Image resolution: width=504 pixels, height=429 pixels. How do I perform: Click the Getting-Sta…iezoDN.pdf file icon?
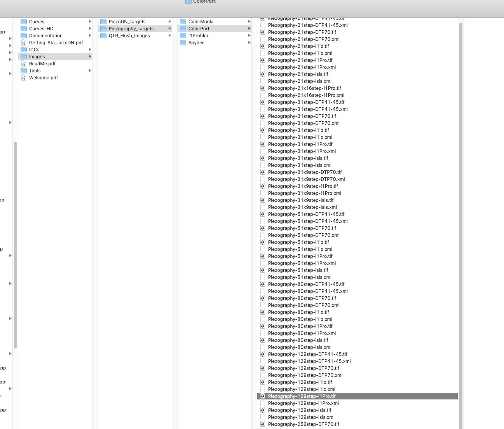[x=24, y=43]
